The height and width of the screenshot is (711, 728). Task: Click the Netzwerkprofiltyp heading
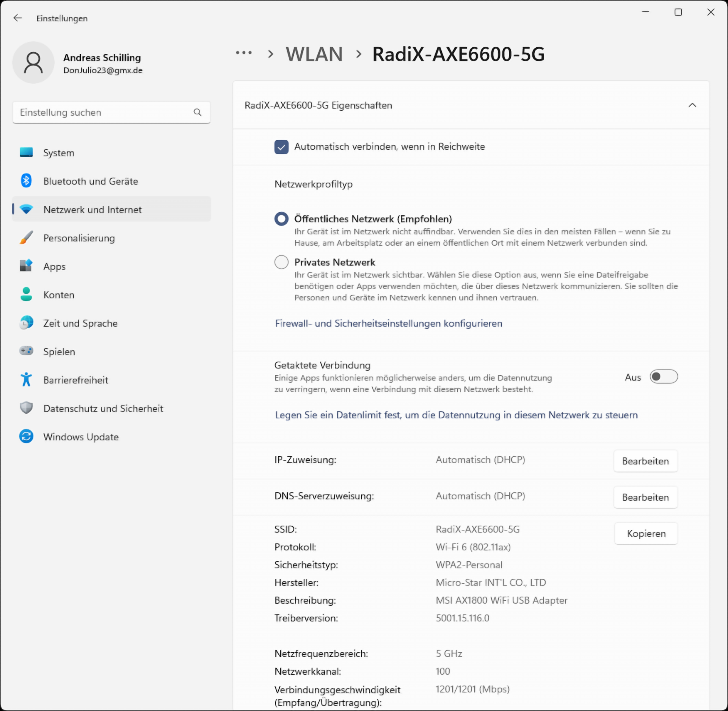pyautogui.click(x=314, y=185)
